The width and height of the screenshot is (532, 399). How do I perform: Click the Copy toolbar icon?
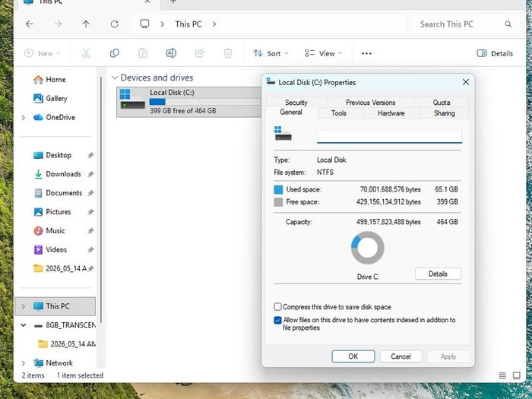pyautogui.click(x=114, y=53)
